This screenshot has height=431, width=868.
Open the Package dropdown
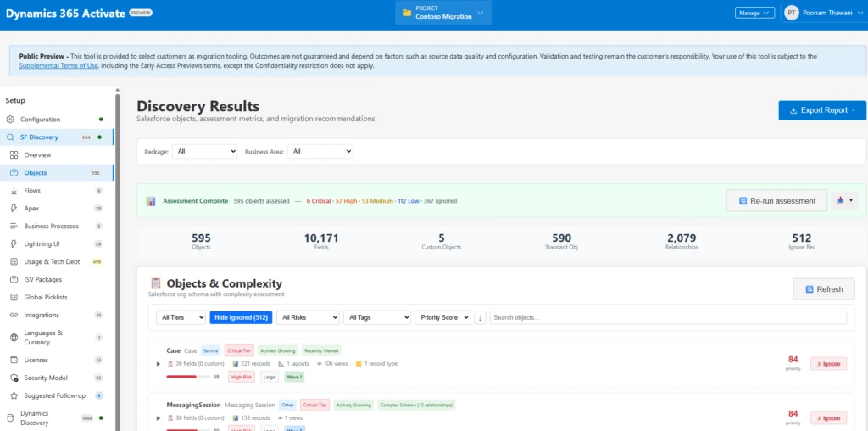(205, 151)
